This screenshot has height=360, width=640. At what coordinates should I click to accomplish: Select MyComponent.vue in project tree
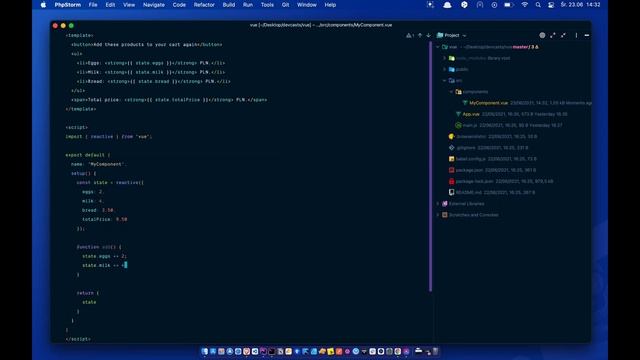(488, 103)
